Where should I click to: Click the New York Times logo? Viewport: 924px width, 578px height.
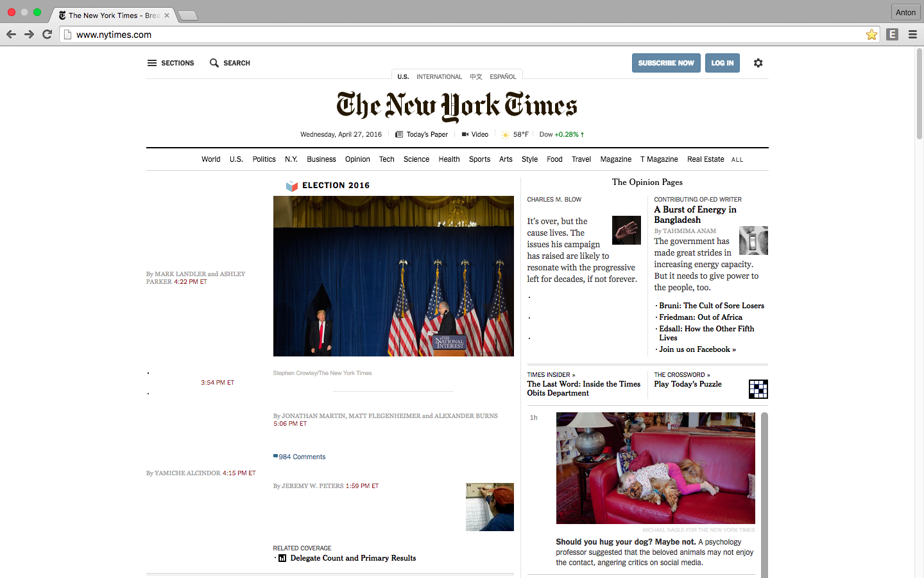[x=457, y=107]
